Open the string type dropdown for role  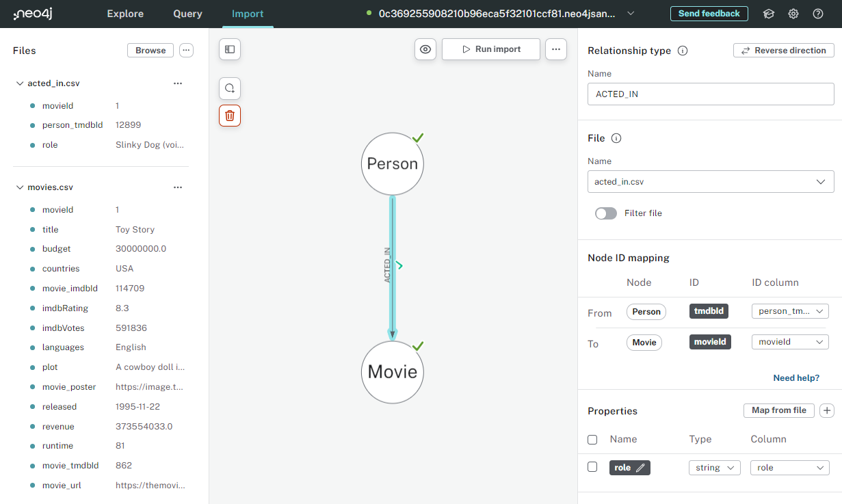click(714, 467)
